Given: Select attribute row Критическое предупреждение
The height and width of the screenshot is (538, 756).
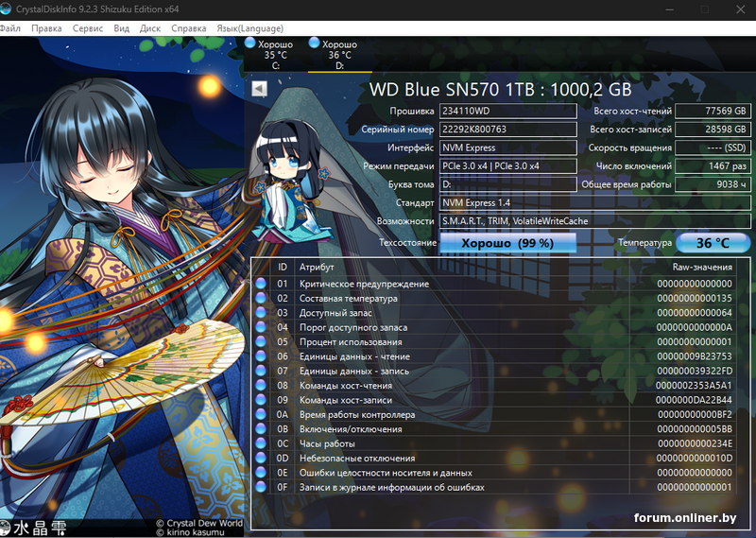Looking at the screenshot, I should tap(494, 284).
